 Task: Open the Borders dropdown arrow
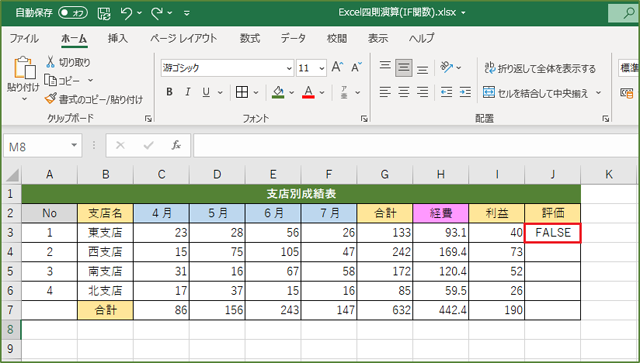pyautogui.click(x=256, y=93)
